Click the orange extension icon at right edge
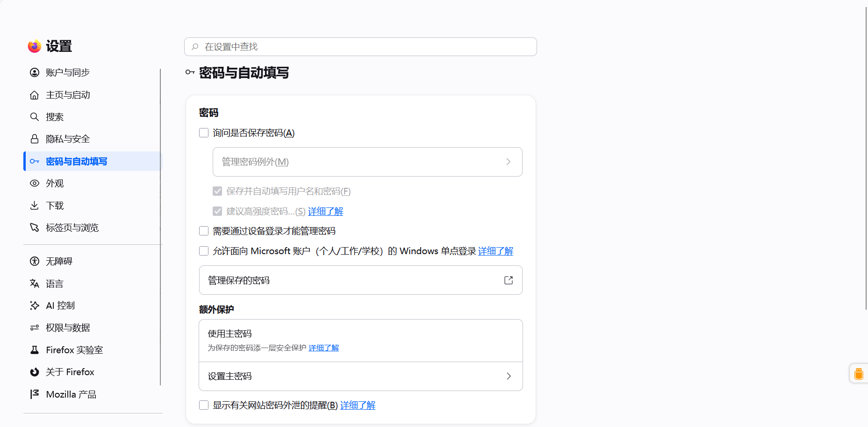 click(859, 374)
